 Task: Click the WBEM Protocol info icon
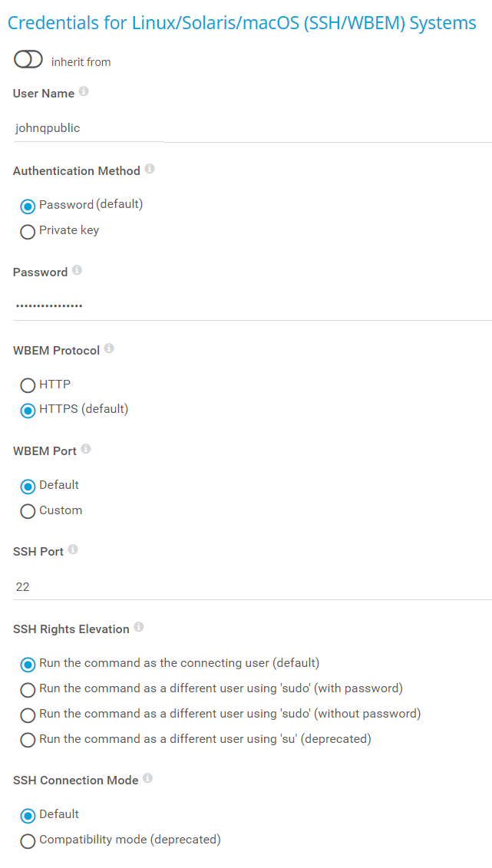tap(109, 348)
